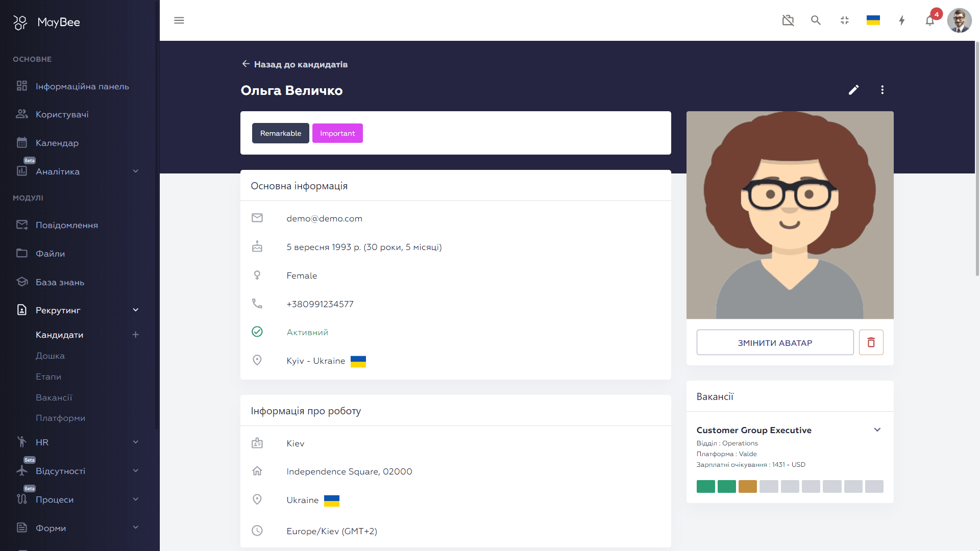980x551 pixels.
Task: Click the first green stage progress block
Action: point(706,486)
